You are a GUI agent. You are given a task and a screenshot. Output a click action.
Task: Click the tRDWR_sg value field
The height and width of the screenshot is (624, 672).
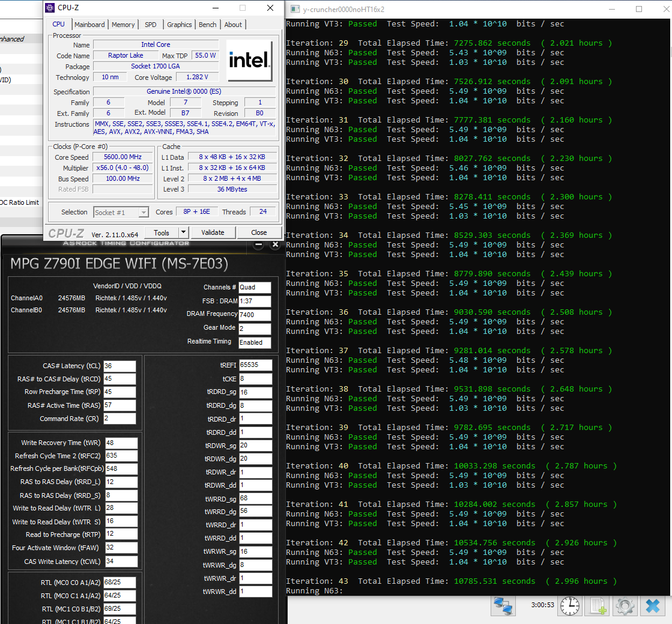(x=255, y=446)
